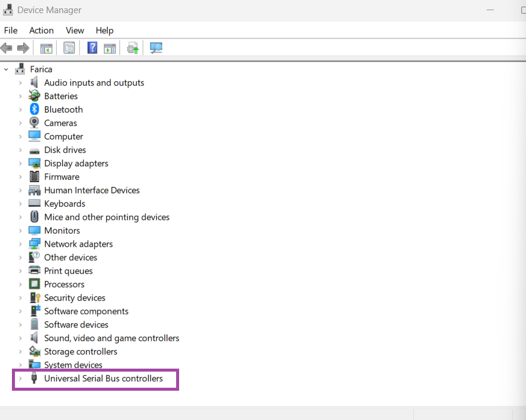
Task: Select Mice and other pointing devices
Action: point(106,217)
